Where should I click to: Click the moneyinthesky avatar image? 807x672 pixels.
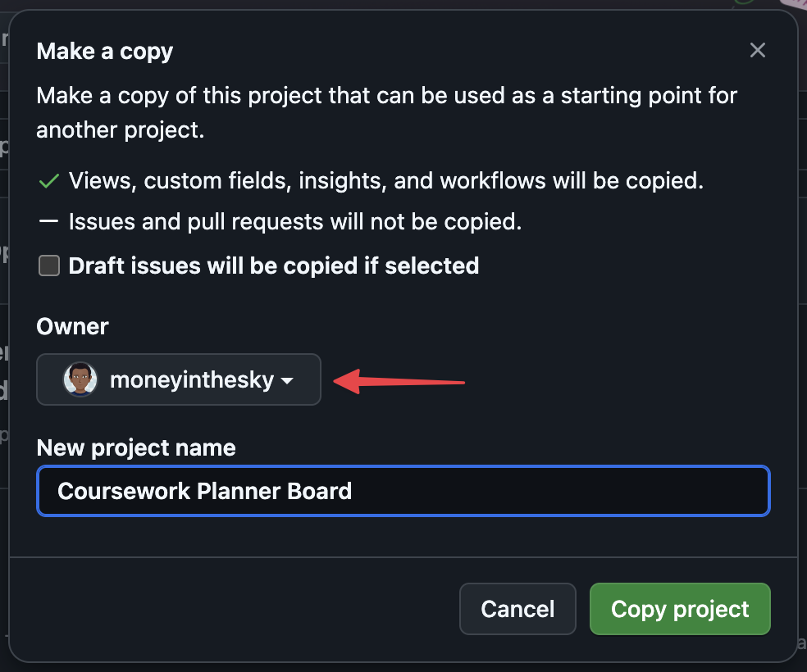[80, 379]
